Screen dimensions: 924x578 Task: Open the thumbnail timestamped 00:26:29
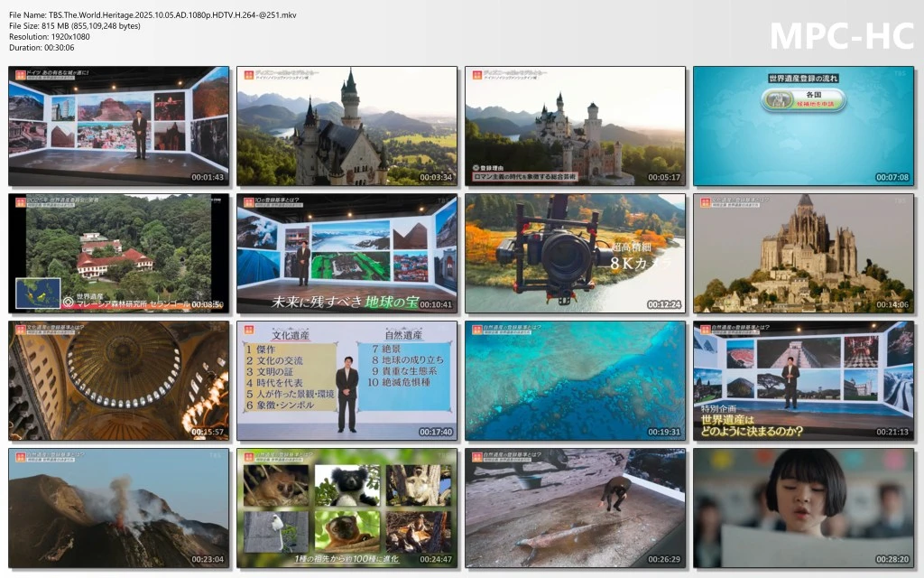click(x=575, y=508)
